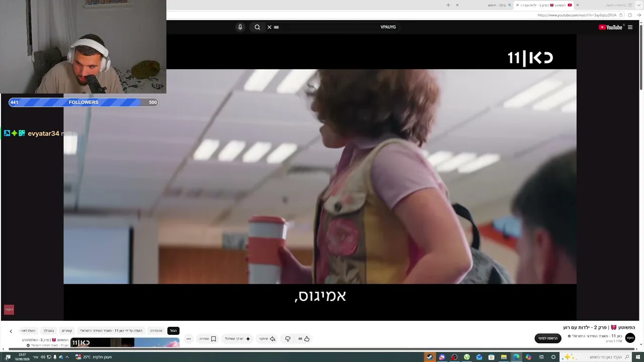Reload the page with the refresh icon
644x362 pixels.
tap(629, 15)
